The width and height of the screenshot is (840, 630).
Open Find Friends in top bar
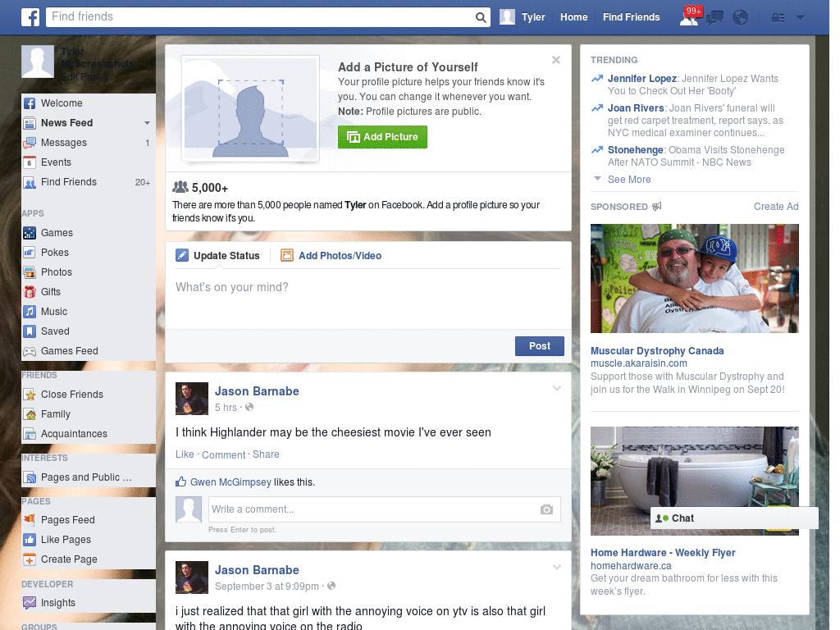(631, 17)
